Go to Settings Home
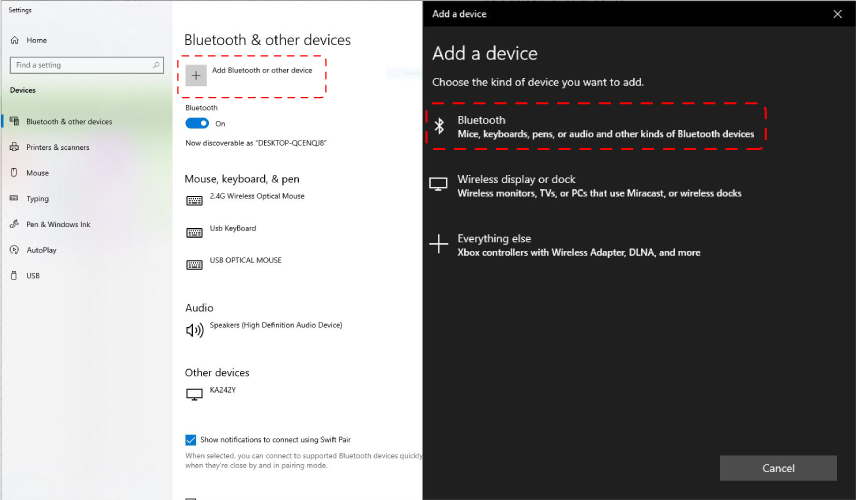 [37, 40]
